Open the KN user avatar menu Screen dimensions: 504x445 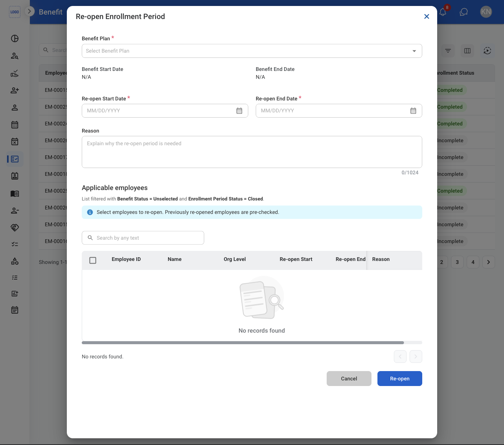point(486,12)
